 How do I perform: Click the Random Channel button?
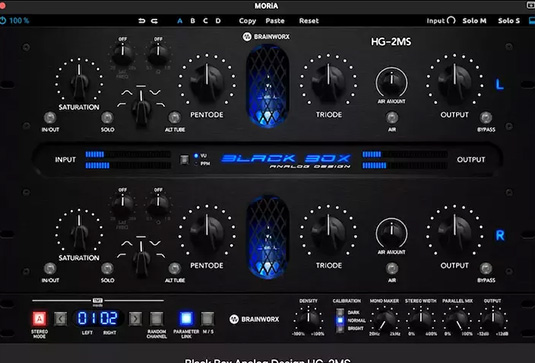point(157,319)
